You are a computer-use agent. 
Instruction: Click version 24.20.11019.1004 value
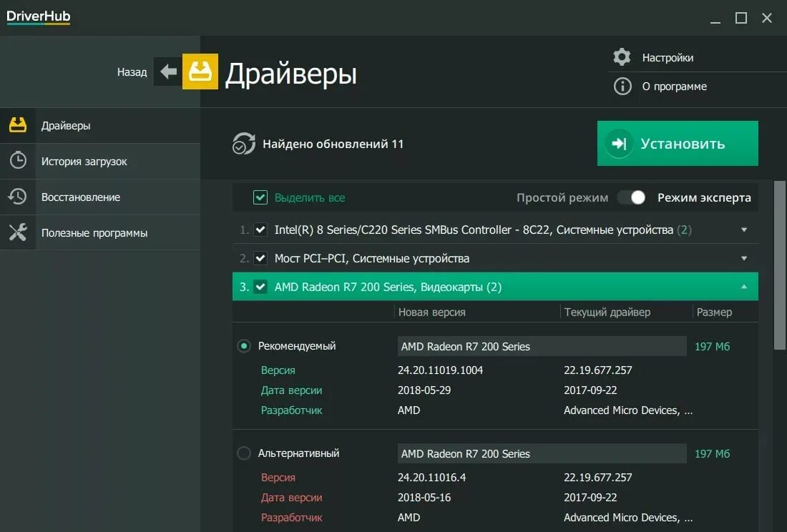[440, 370]
